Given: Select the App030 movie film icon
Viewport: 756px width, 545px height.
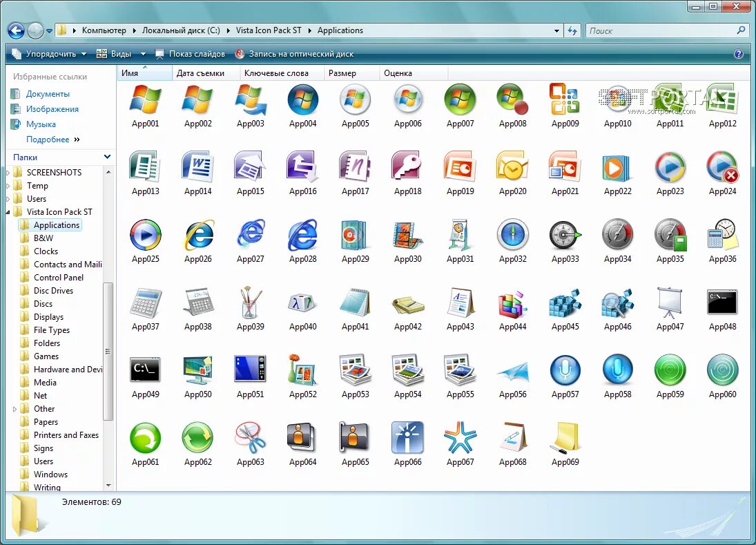Looking at the screenshot, I should tap(408, 235).
